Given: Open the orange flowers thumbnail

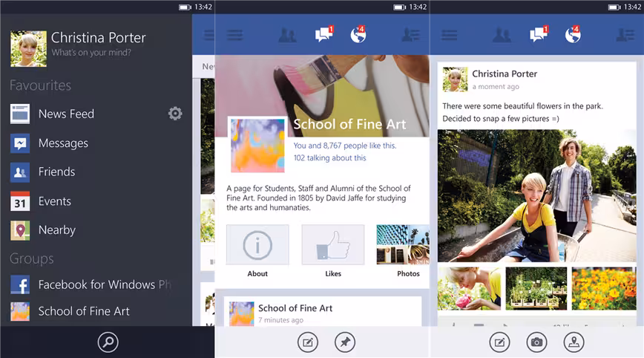Looking at the screenshot, I should pos(604,288).
